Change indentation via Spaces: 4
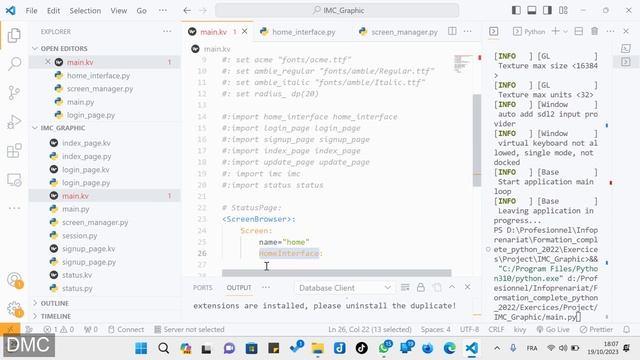The height and width of the screenshot is (360, 640). pos(436,329)
